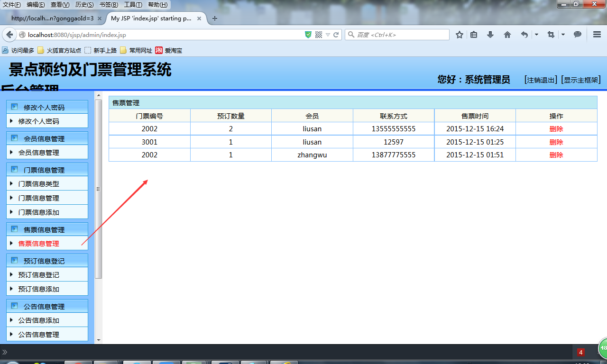Open the 文件(F) menu

(12, 4)
